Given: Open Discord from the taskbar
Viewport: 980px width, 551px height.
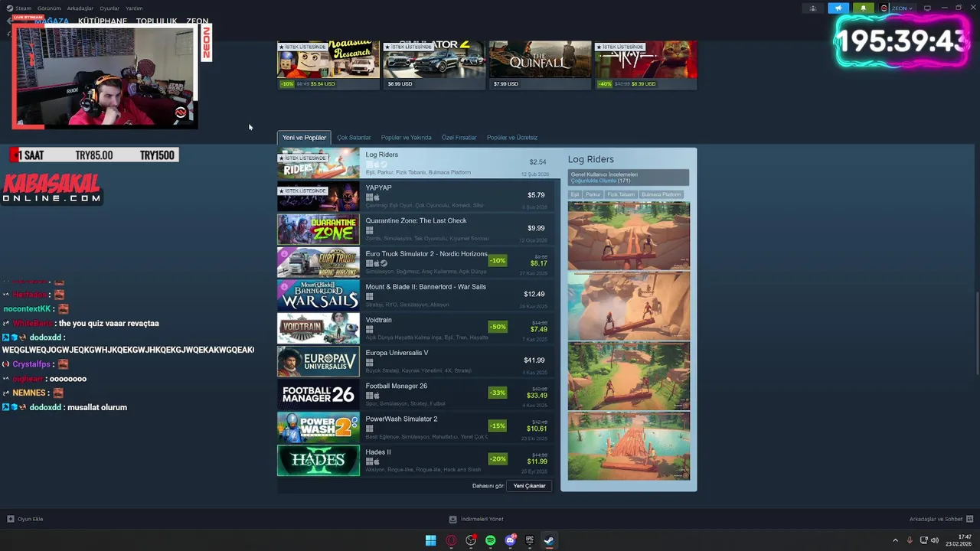Looking at the screenshot, I should point(511,540).
